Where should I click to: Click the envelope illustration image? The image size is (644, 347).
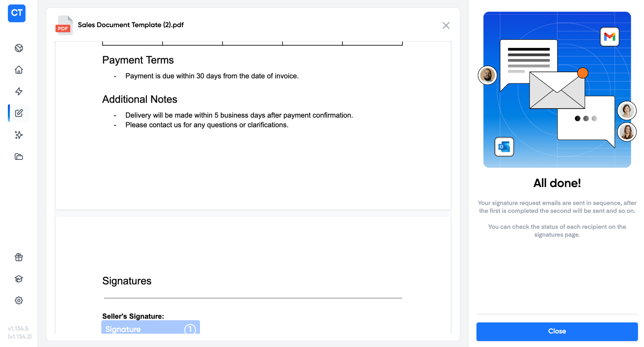(557, 90)
